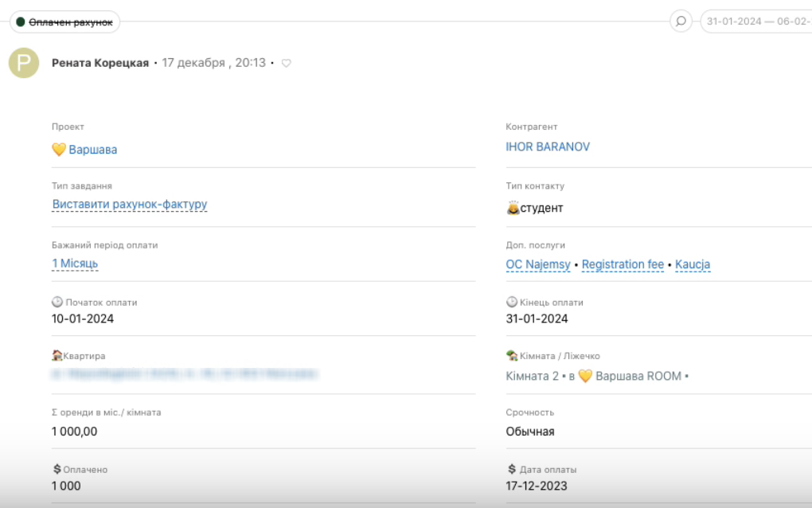The height and width of the screenshot is (508, 812).
Task: Click the clock icon beside Початок оплати
Action: pyautogui.click(x=57, y=303)
